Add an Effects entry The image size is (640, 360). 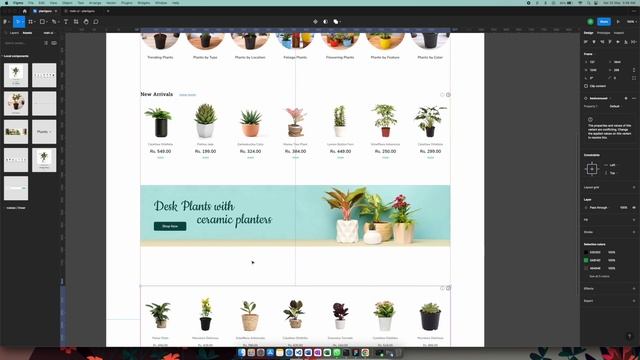(634, 289)
